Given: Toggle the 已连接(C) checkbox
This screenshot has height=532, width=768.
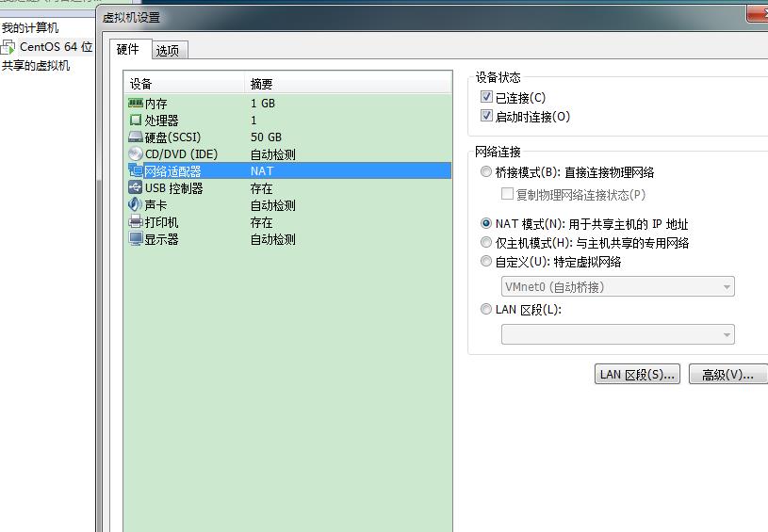Looking at the screenshot, I should point(486,97).
